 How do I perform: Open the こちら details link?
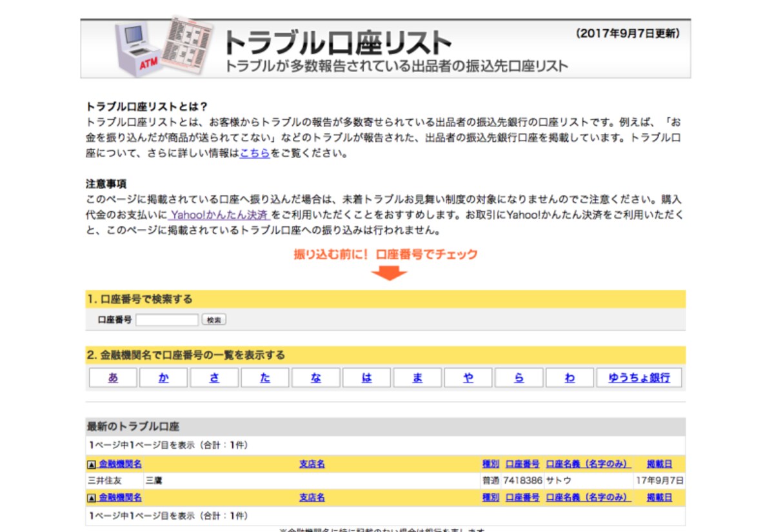(x=255, y=154)
